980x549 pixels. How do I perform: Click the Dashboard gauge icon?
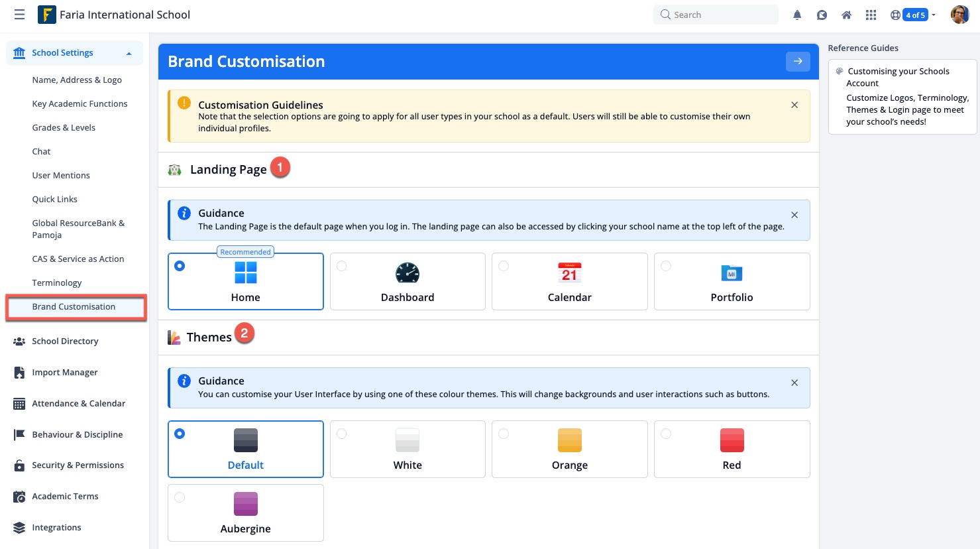point(408,273)
